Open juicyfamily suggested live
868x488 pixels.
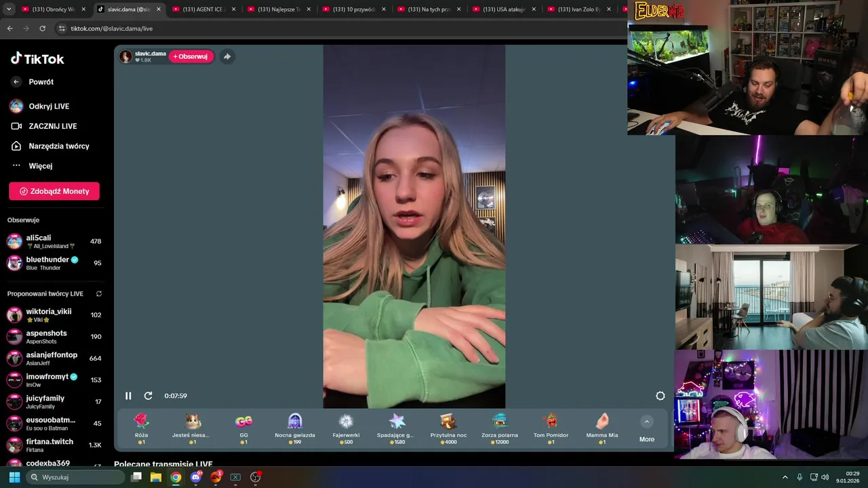coord(54,402)
